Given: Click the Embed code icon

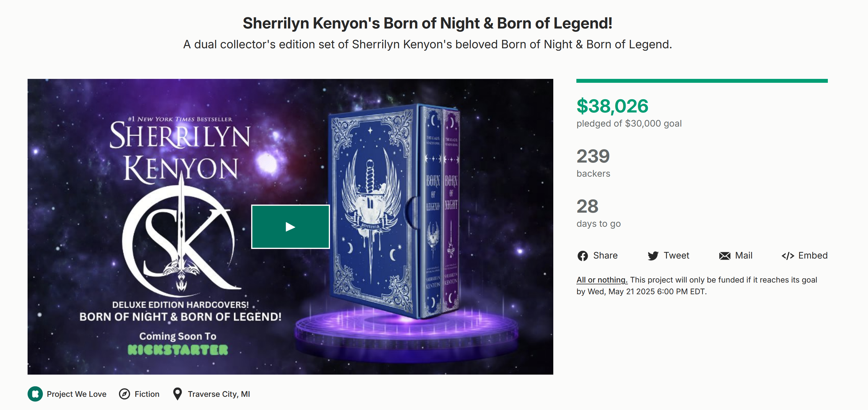Looking at the screenshot, I should [787, 256].
